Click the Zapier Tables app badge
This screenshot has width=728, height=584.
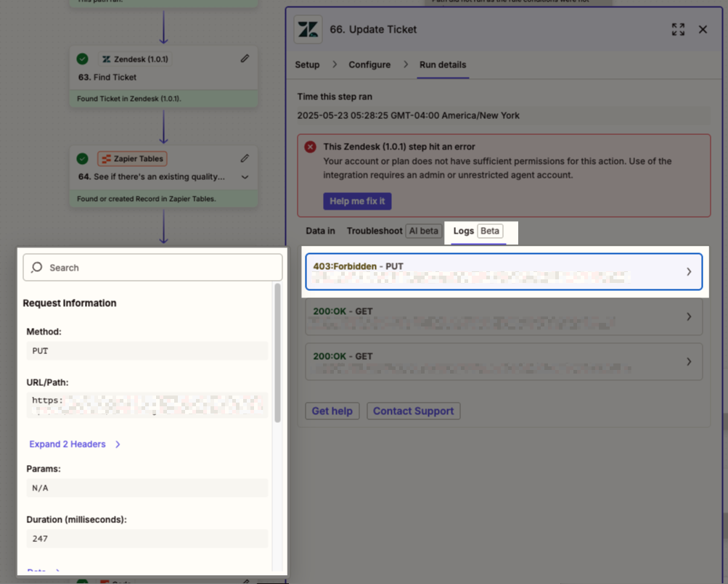pyautogui.click(x=132, y=159)
